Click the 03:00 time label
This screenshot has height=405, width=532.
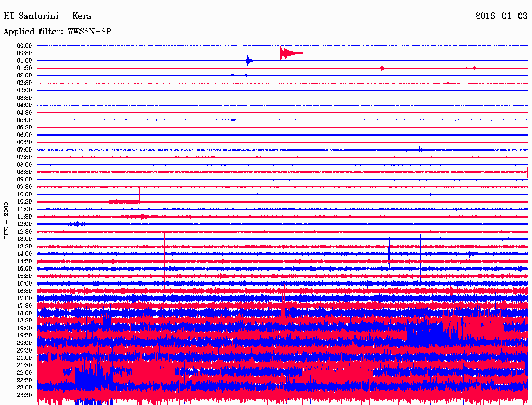[x=24, y=90]
